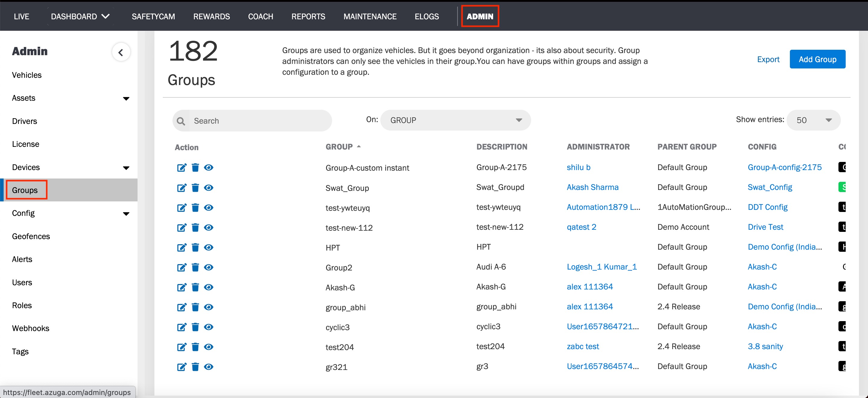Open the DDT Config link
The width and height of the screenshot is (868, 398).
point(767,207)
